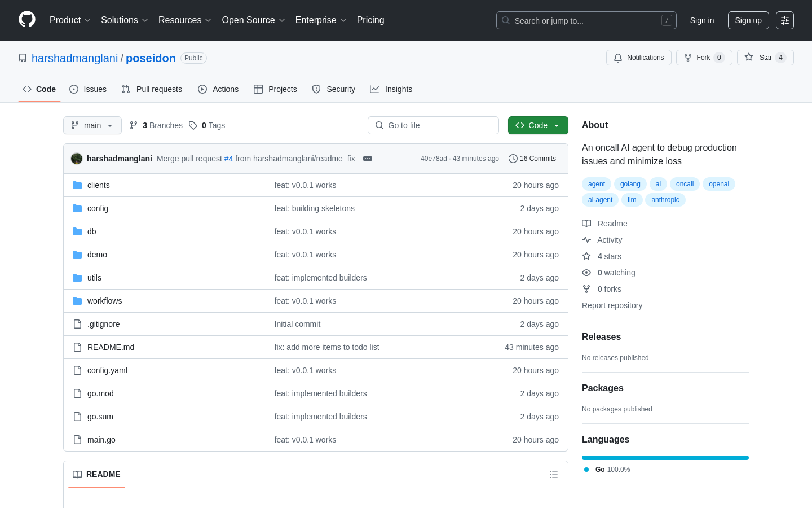Open the README outline list icon
812x508 pixels.
click(x=554, y=475)
